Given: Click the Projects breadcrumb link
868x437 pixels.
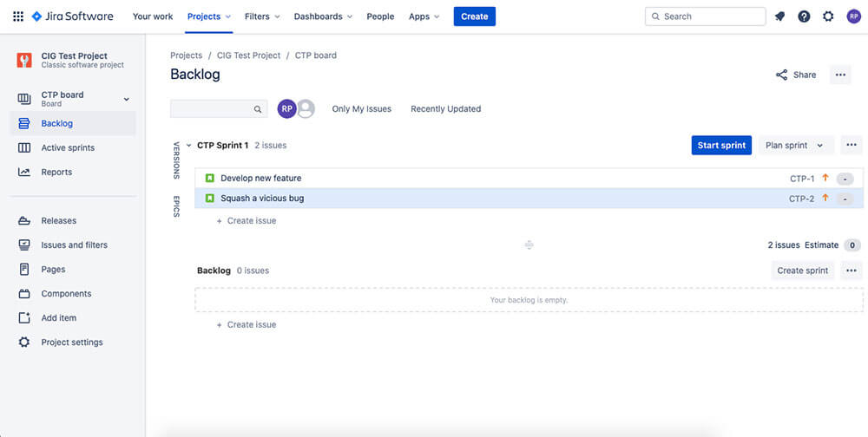Looking at the screenshot, I should click(x=186, y=55).
